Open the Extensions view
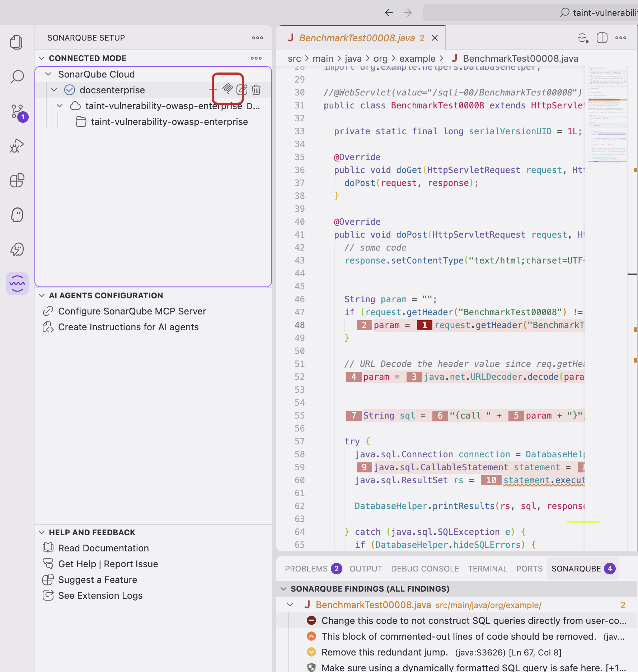 coord(17,181)
